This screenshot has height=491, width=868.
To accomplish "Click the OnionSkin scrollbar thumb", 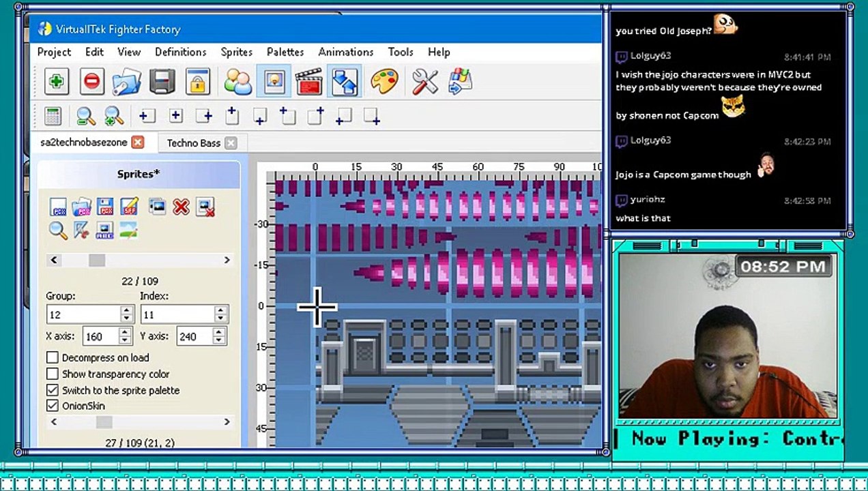I will coord(104,422).
